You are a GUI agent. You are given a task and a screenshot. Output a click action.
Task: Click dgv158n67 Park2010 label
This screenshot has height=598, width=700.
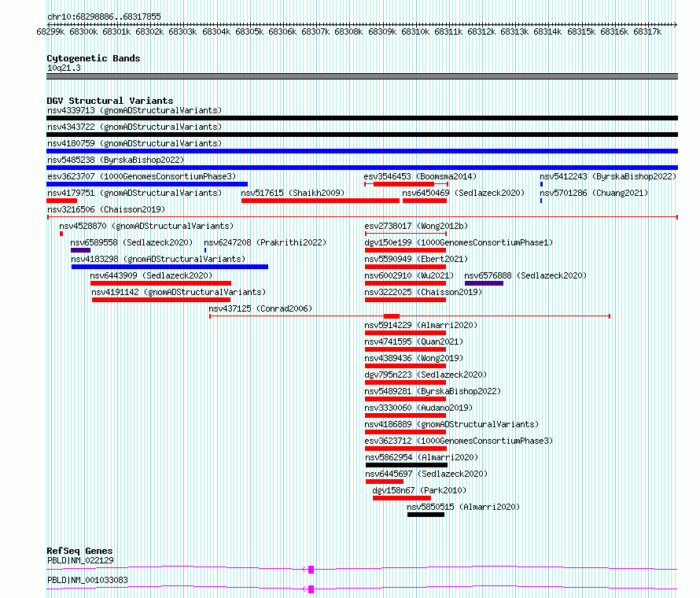(x=419, y=490)
